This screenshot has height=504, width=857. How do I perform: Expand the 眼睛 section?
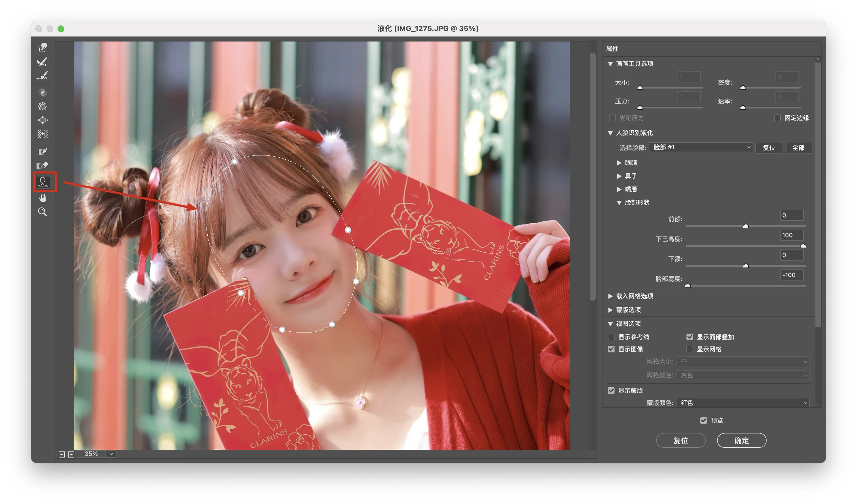click(619, 163)
